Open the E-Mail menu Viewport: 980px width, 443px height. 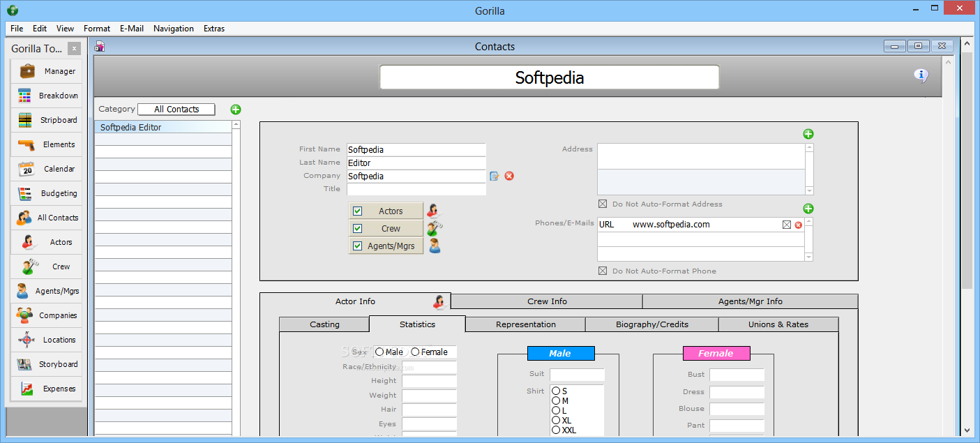[132, 29]
